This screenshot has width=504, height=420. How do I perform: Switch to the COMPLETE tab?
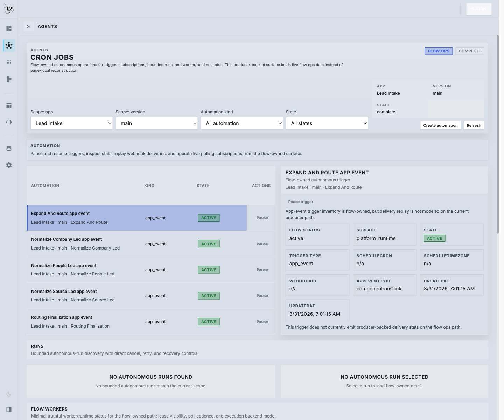click(470, 51)
